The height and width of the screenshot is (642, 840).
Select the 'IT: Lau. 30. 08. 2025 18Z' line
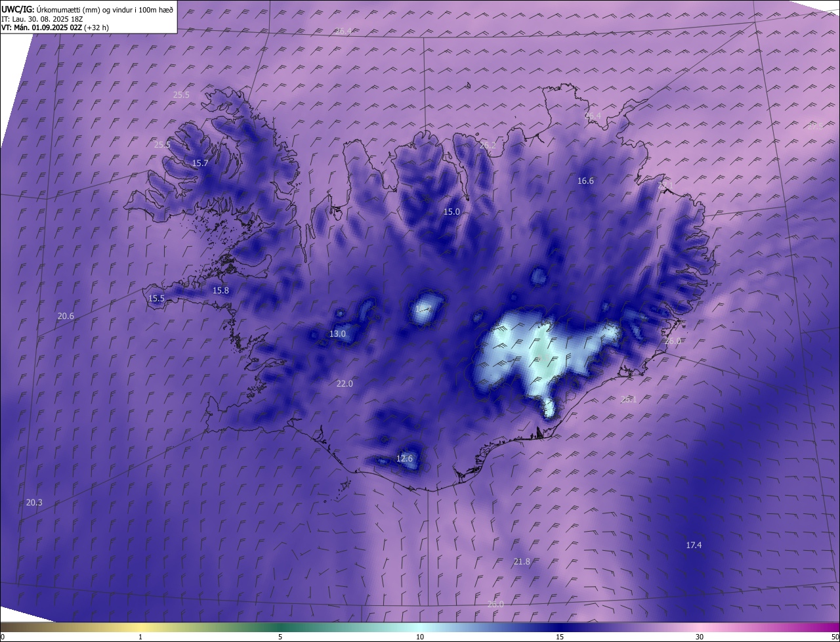42,19
